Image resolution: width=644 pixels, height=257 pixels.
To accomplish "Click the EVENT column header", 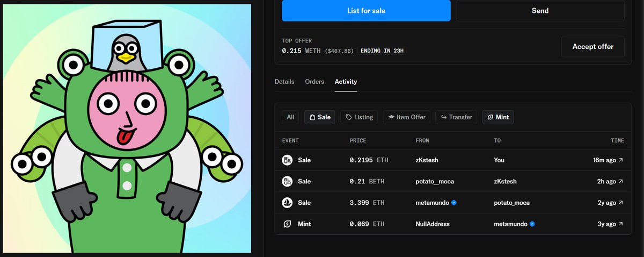I will tap(290, 141).
